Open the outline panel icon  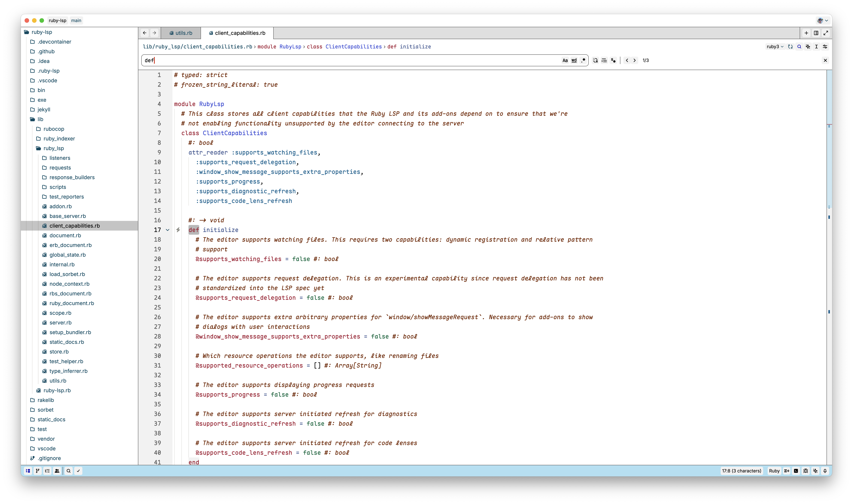point(47,471)
